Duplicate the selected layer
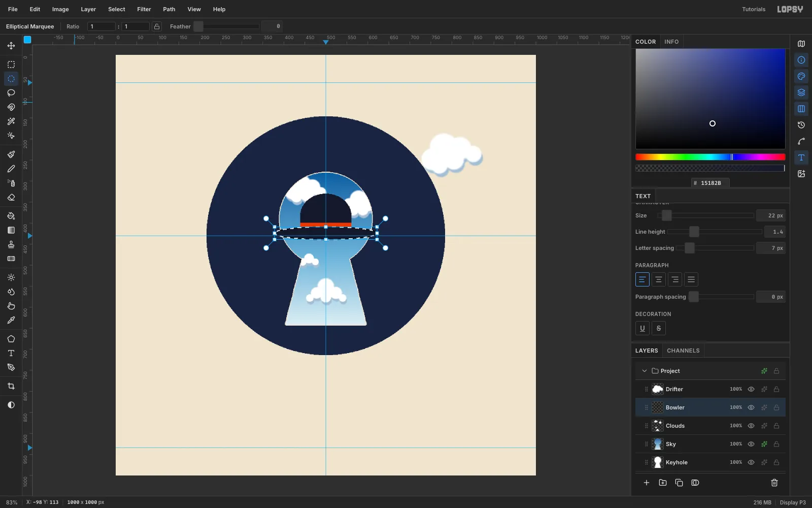The image size is (812, 508). click(679, 483)
